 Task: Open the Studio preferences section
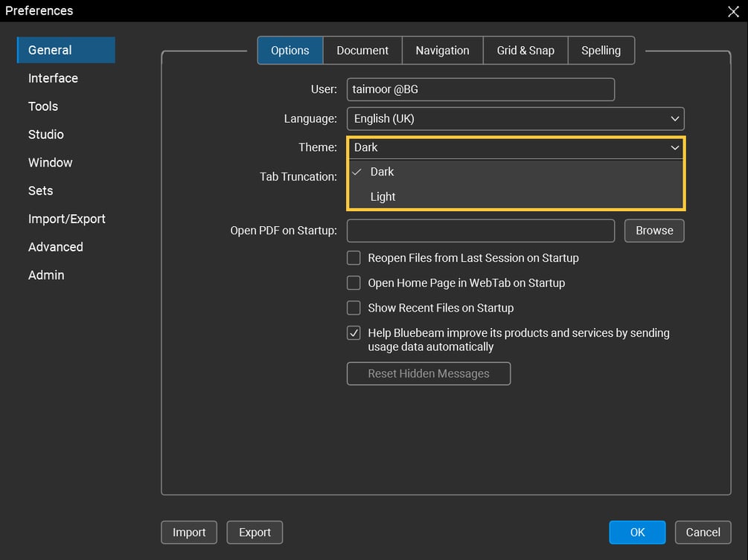point(45,135)
